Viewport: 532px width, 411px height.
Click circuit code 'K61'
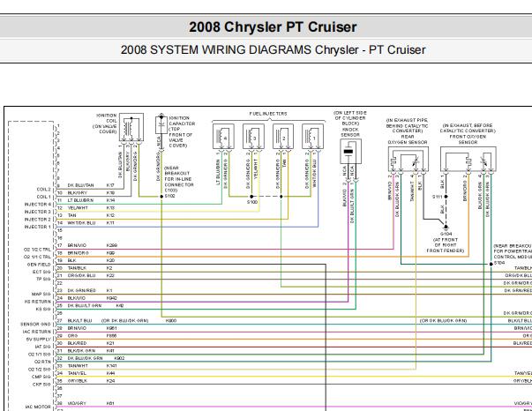tap(110, 403)
